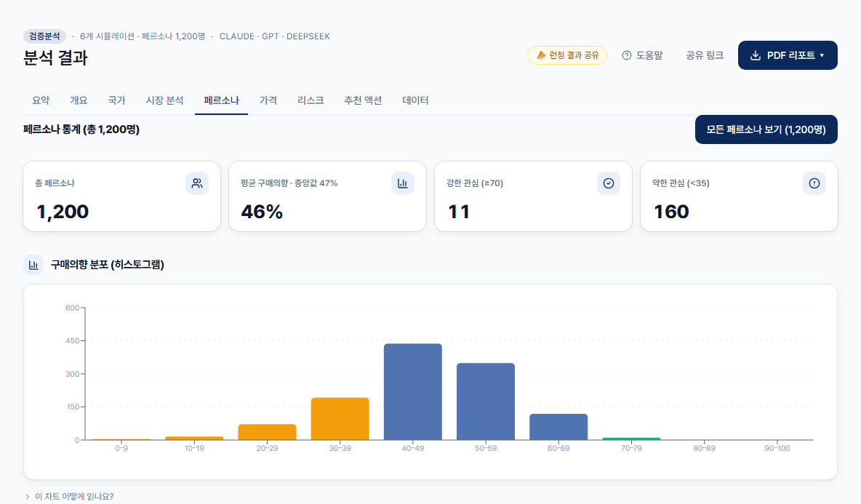Click the 런칭 결과 공유 button
The image size is (861, 504).
(x=567, y=55)
